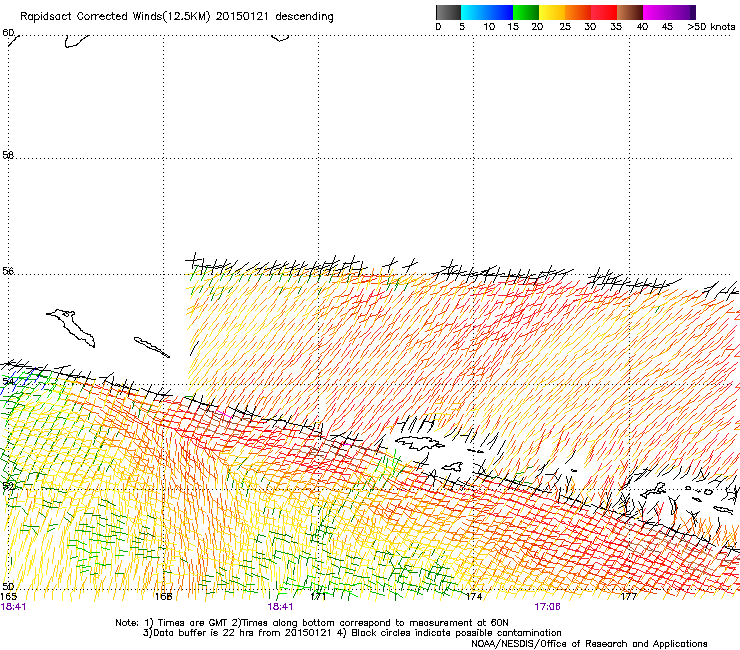Click the brown 35-40 knots color segment
Image resolution: width=740 pixels, height=650 pixels.
(630, 12)
